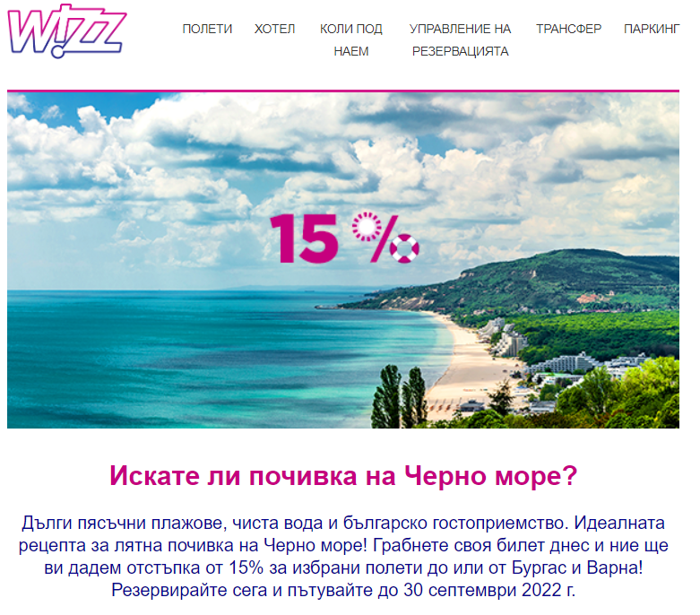Click the 30 септември 2022 date text
Screen dimensions: 700x615
pyautogui.click(x=489, y=591)
